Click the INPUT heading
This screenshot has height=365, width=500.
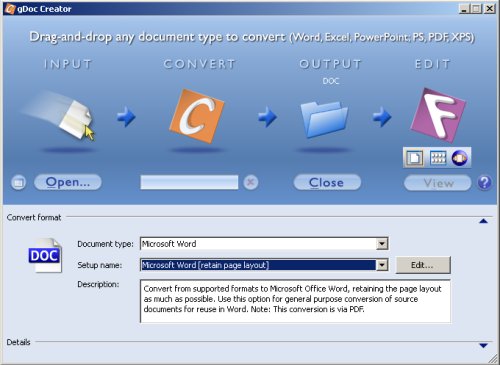pyautogui.click(x=68, y=64)
